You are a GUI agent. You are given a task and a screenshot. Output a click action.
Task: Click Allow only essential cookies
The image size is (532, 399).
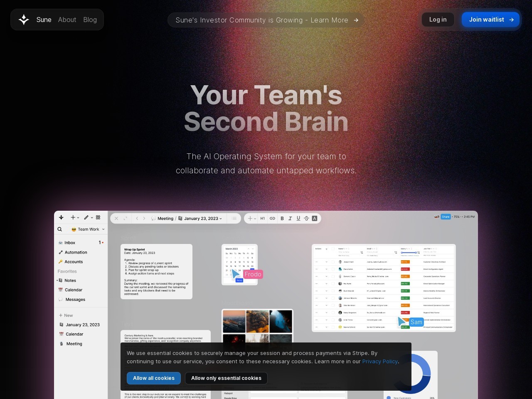click(x=226, y=378)
